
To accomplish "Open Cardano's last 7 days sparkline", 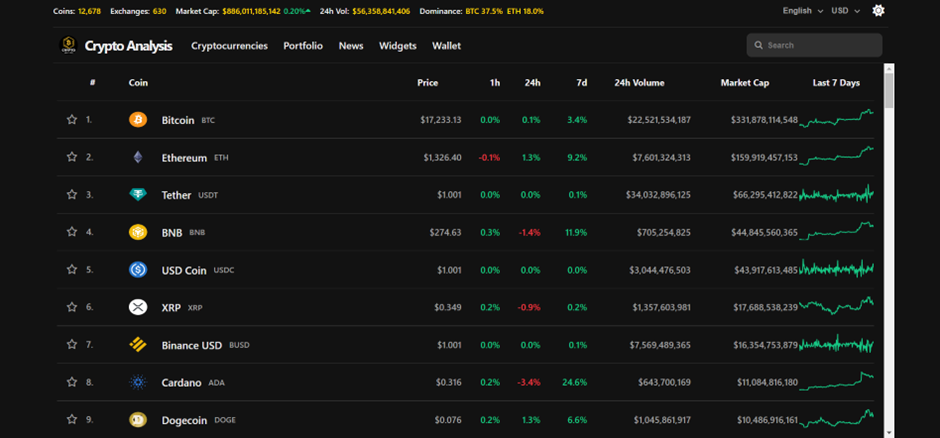I will click(836, 381).
